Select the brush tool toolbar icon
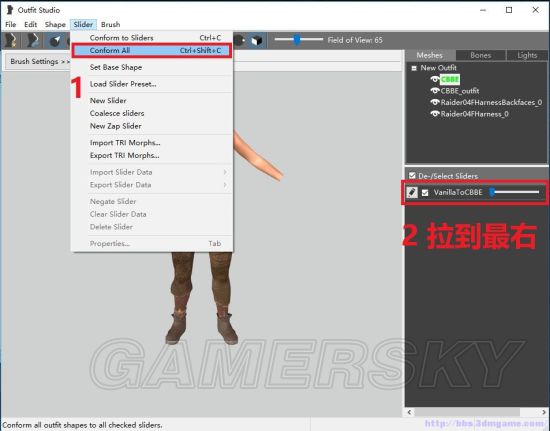Viewport: 550px width, 431px height. pyautogui.click(x=55, y=41)
